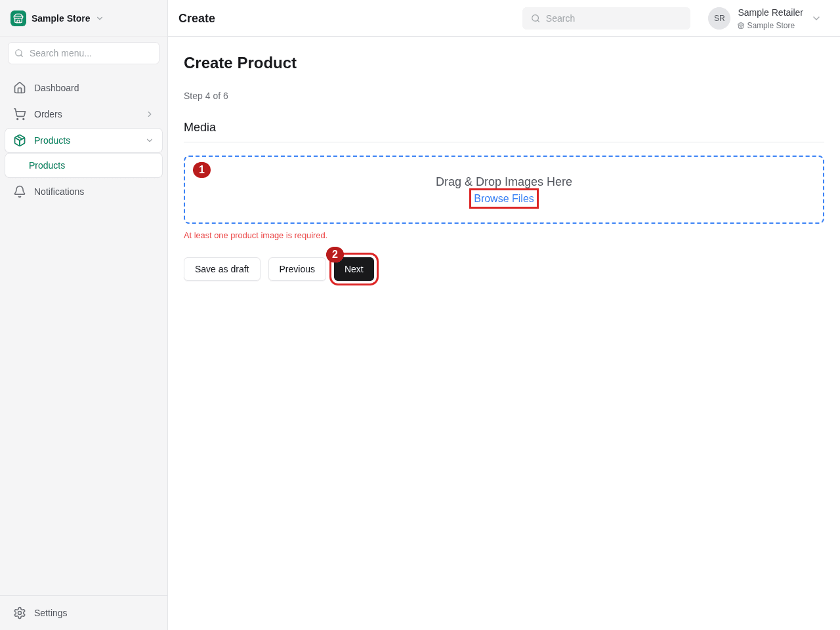Click the Sample Retailer account name

click(x=770, y=12)
